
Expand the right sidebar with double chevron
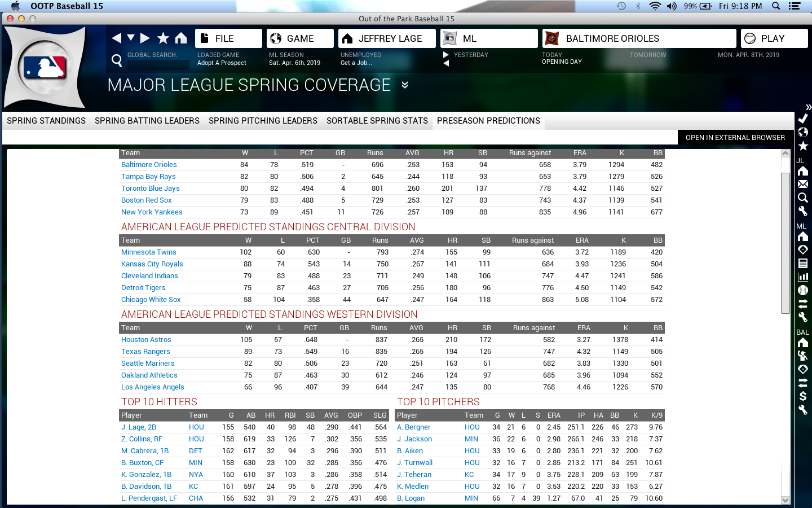click(809, 107)
